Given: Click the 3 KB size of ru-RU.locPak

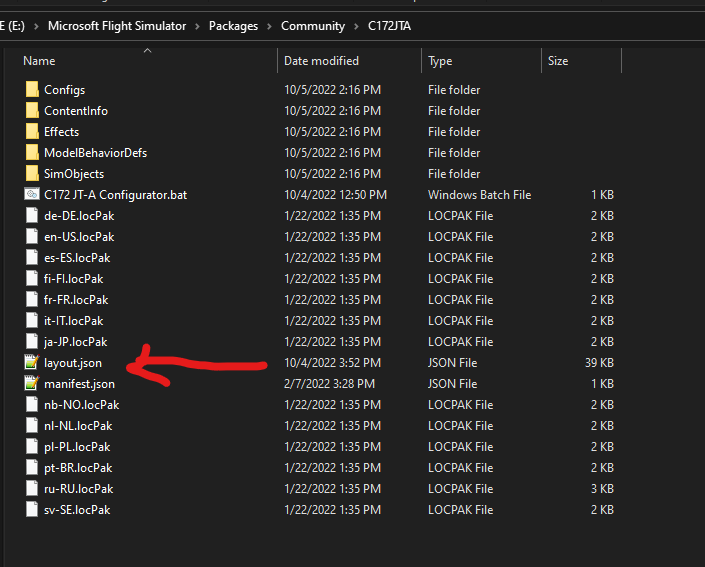Looking at the screenshot, I should click(602, 488).
